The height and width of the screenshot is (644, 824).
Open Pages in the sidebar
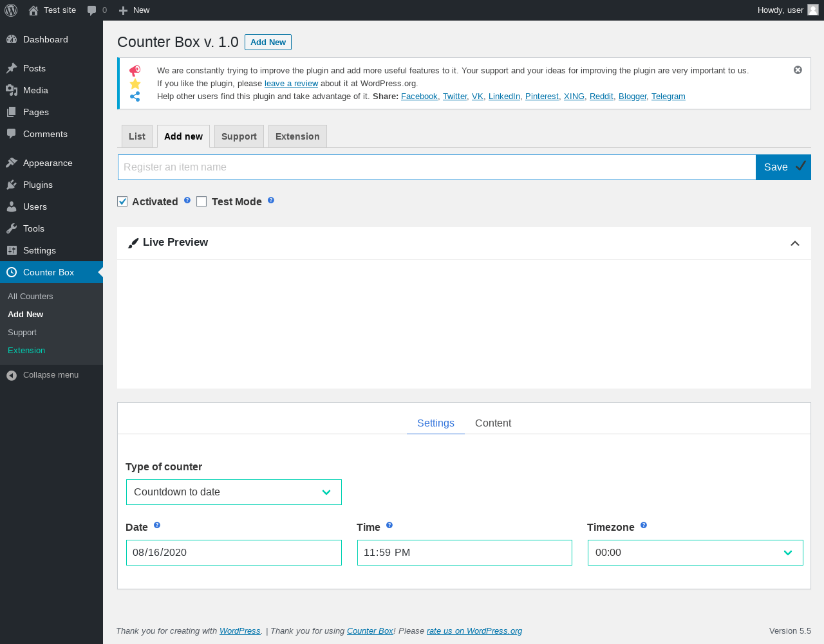point(51,112)
